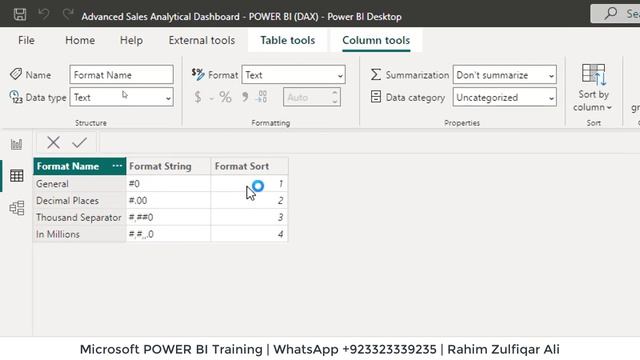The height and width of the screenshot is (360, 640).
Task: Open the Model view icon in sidebar
Action: (17, 208)
